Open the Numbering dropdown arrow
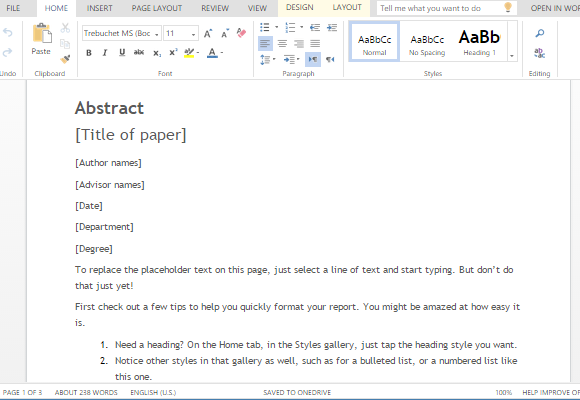The height and width of the screenshot is (400, 580). (301, 27)
